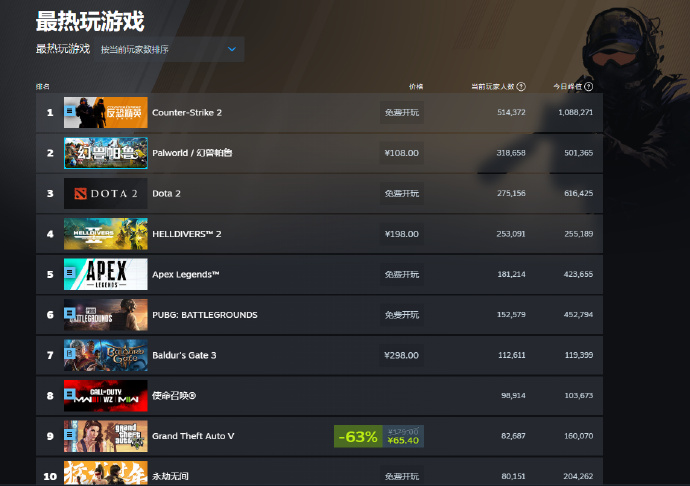Click the current players column header text
Screen dimensions: 690x486
tap(493, 87)
